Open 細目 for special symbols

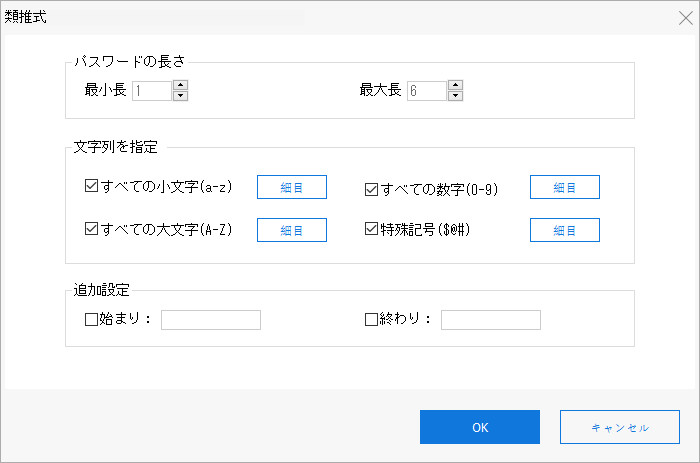tap(564, 230)
